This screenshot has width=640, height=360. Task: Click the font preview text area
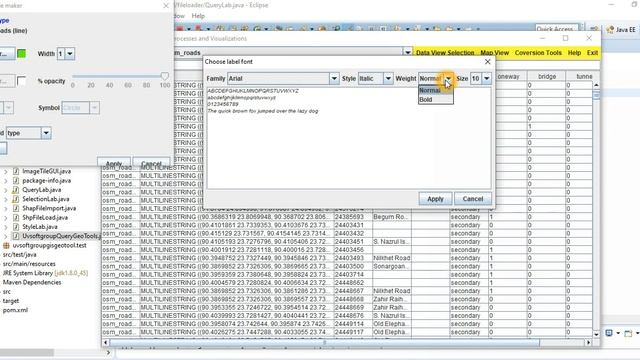[x=349, y=138]
